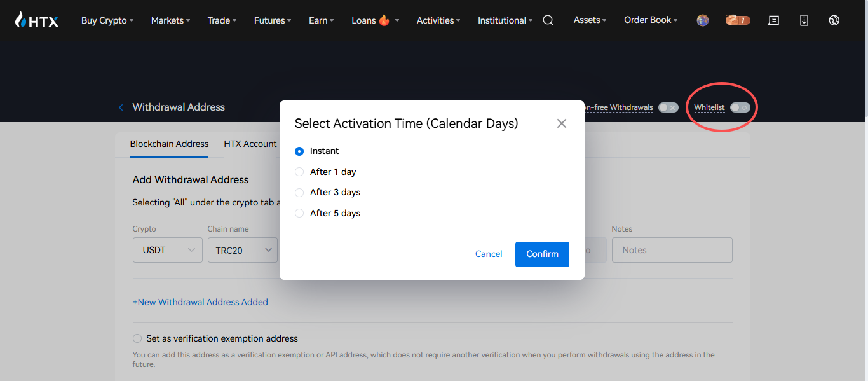Open the TRC20 chain name dropdown
Screen dimensions: 868x381
point(242,250)
